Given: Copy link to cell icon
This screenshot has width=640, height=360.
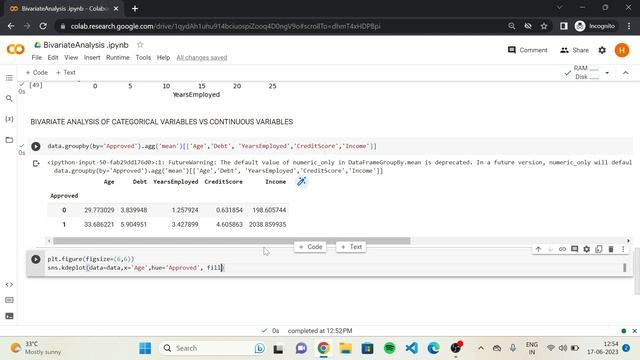Looking at the screenshot, I should [562, 249].
